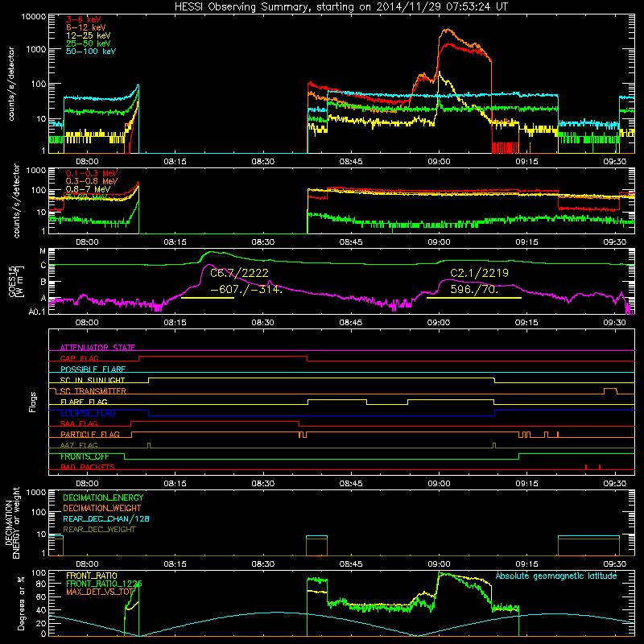Image resolution: width=644 pixels, height=644 pixels.
Task: Click the C2.1/2219 flare annotation
Action: [x=479, y=273]
